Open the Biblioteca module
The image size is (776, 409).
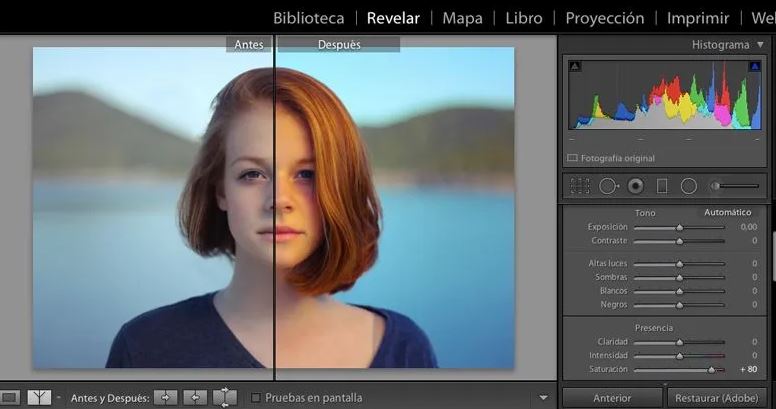click(x=308, y=18)
